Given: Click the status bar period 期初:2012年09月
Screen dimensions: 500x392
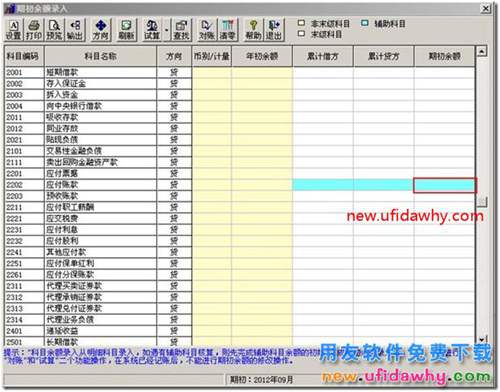Looking at the screenshot, I should pos(262,380).
